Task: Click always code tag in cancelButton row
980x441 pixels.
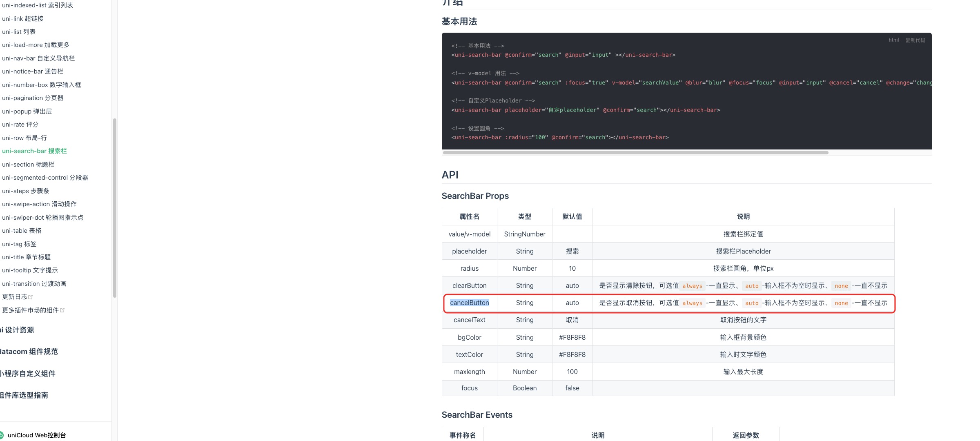Action: tap(692, 303)
